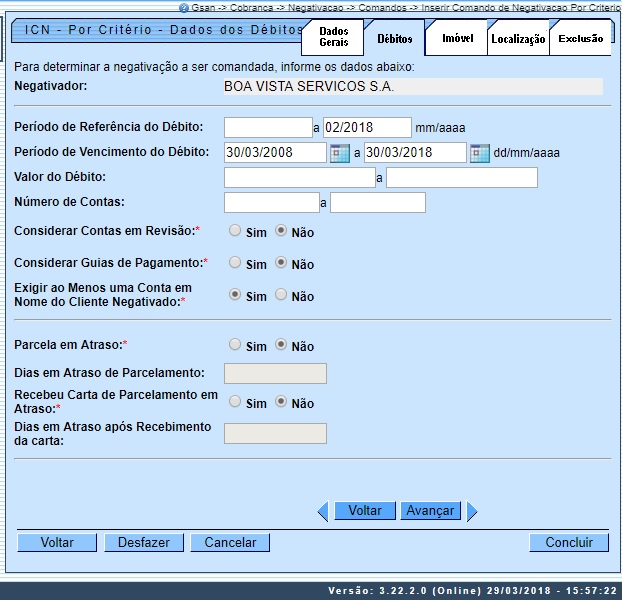Go to the Localização tab
The image size is (622, 600).
[518, 39]
